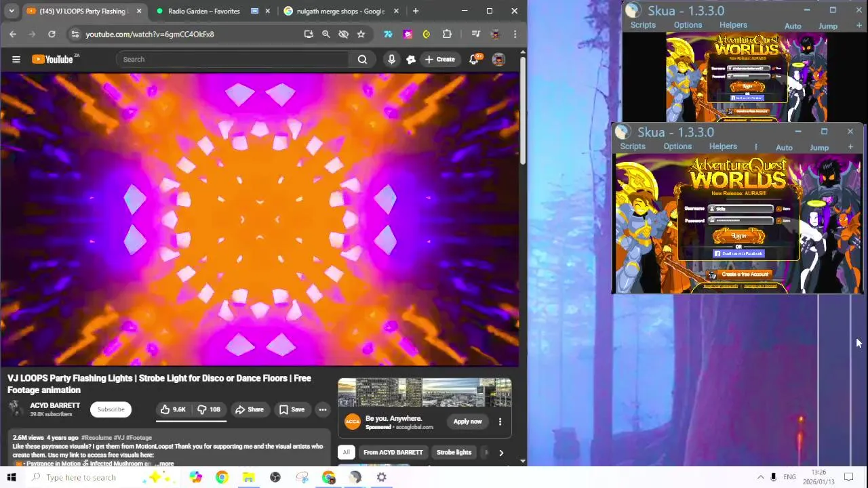Share the video

tap(249, 409)
